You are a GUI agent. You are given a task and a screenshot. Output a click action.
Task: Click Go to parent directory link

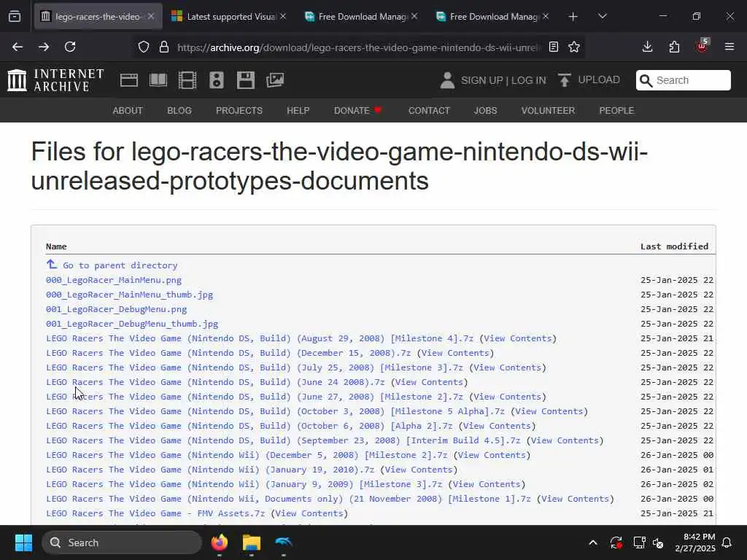pyautogui.click(x=120, y=265)
